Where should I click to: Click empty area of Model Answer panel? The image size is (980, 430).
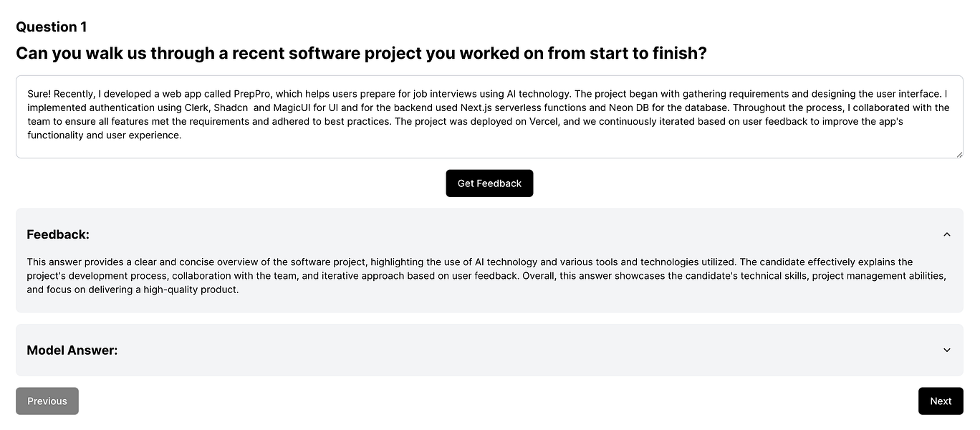(501, 350)
